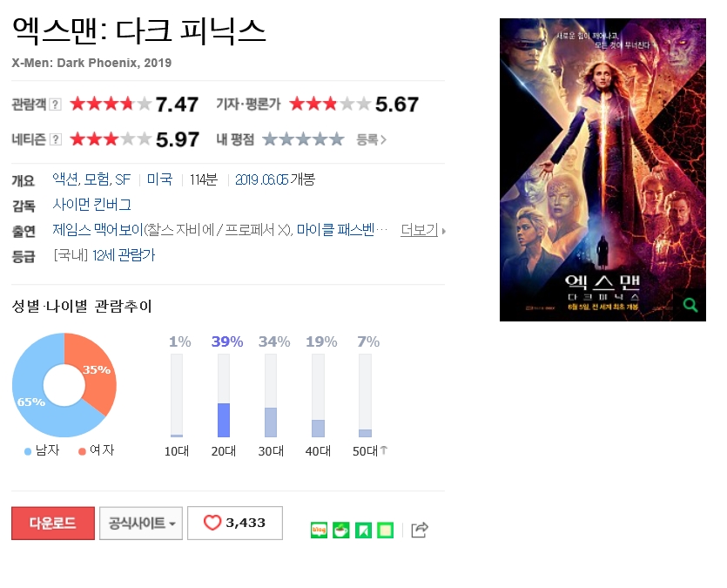
Task: Open the 미국 country link
Action: [x=159, y=179]
